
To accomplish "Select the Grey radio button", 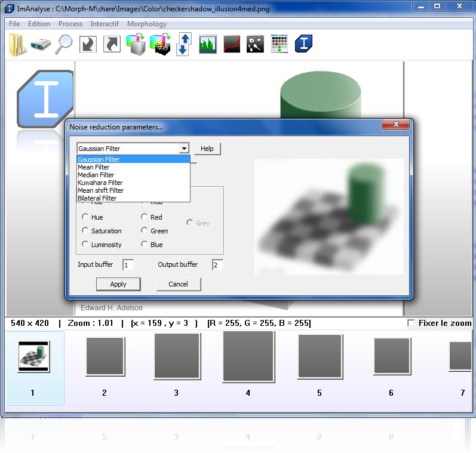I will coord(190,223).
